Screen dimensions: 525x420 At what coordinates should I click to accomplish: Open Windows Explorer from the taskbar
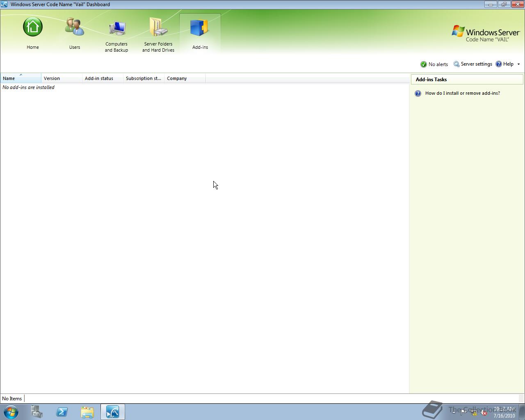(87, 412)
